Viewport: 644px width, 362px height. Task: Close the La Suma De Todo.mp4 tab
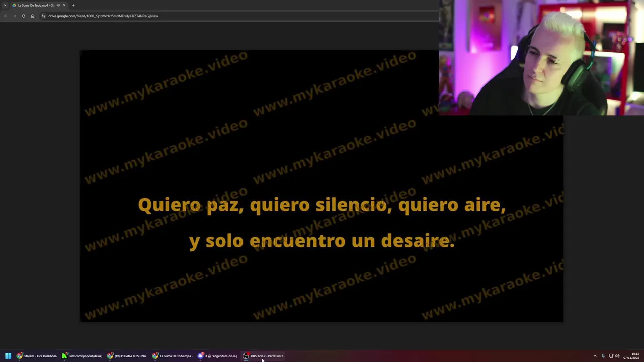[x=64, y=5]
